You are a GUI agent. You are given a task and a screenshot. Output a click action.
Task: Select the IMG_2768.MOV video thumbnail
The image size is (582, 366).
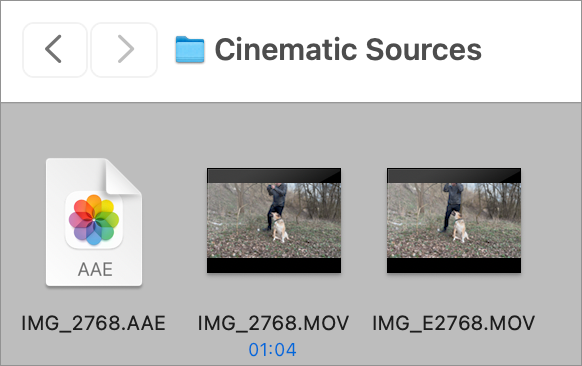point(274,220)
